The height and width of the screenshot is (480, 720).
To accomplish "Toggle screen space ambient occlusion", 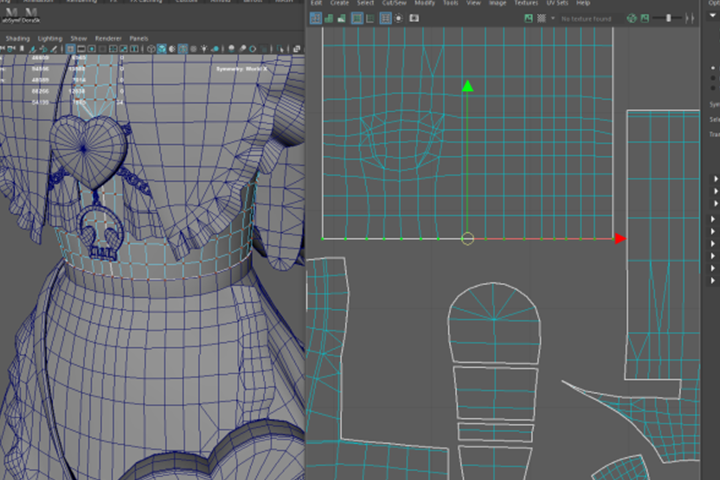I will 231,49.
